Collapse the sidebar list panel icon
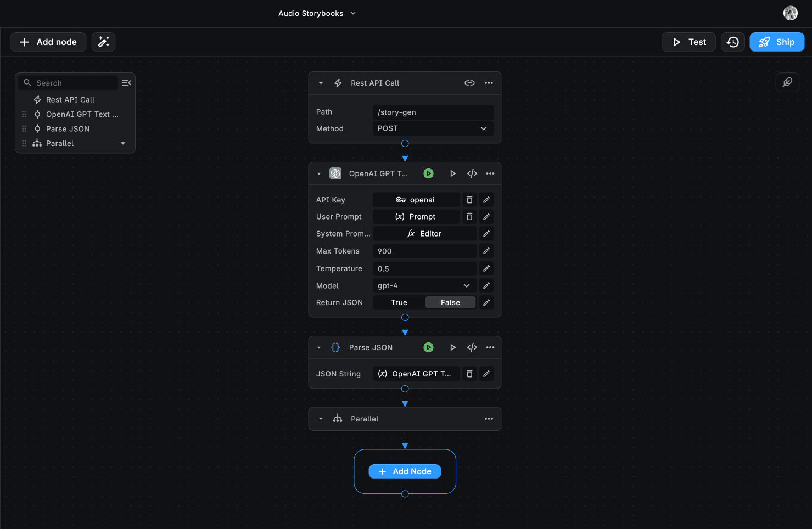The height and width of the screenshot is (529, 812). coord(126,83)
